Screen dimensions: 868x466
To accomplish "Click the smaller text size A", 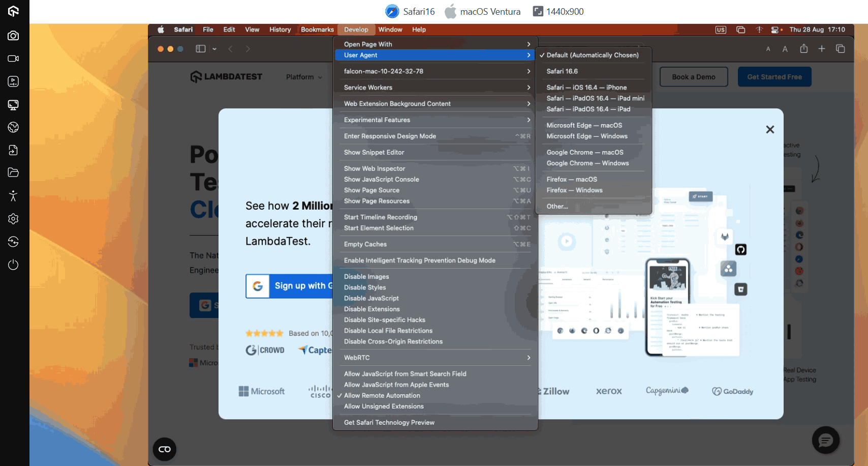I will (768, 49).
